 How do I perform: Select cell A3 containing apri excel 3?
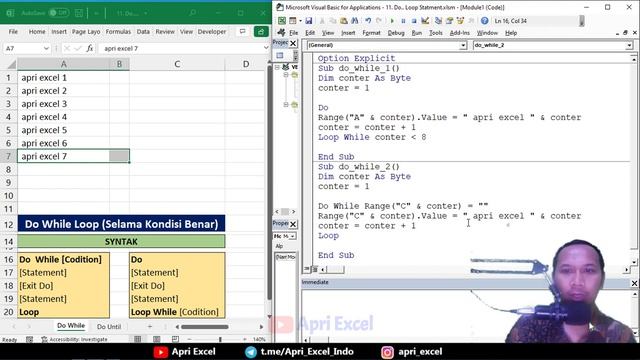pos(63,104)
